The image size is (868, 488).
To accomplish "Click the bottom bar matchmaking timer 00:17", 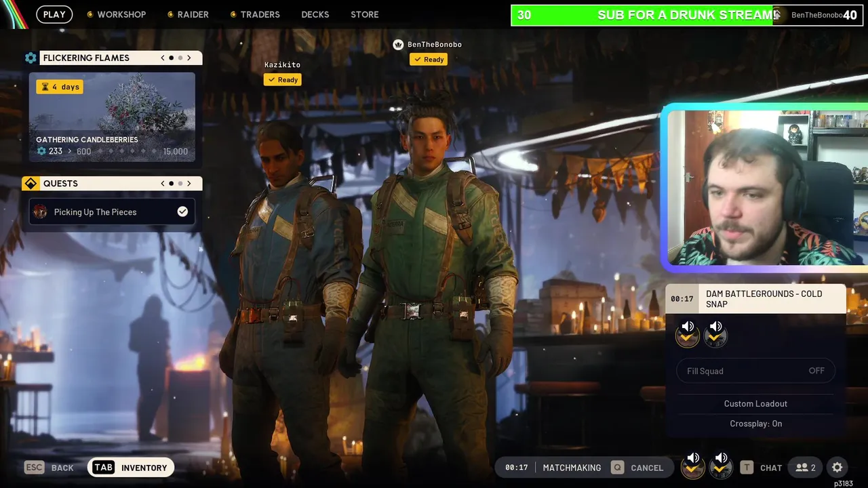I will [x=516, y=468].
